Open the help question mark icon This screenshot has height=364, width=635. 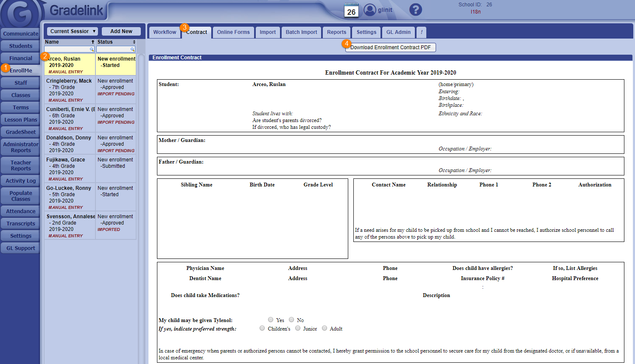pos(416,9)
